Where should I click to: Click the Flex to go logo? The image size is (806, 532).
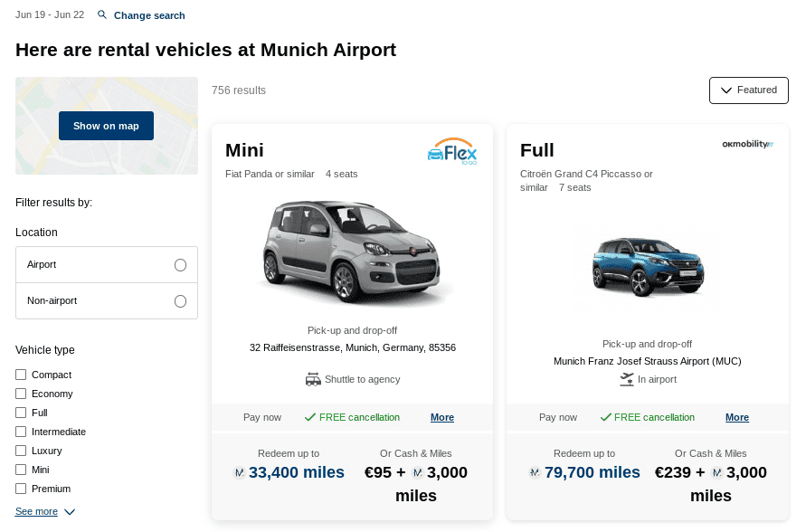451,151
